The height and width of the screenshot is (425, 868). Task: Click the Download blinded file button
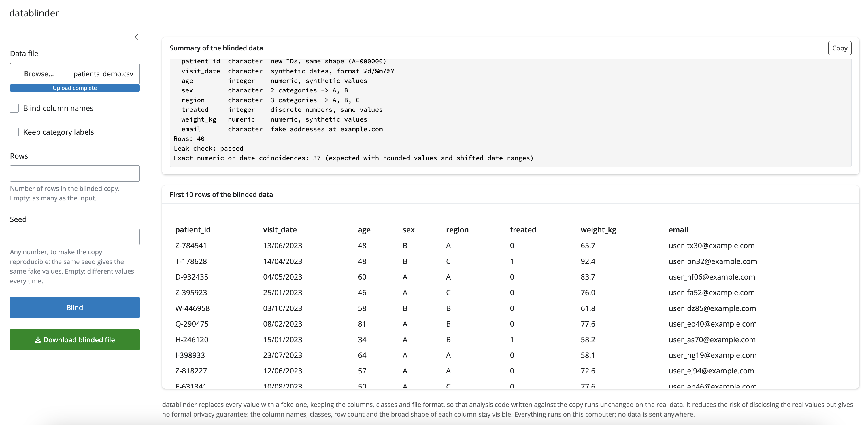pos(75,340)
